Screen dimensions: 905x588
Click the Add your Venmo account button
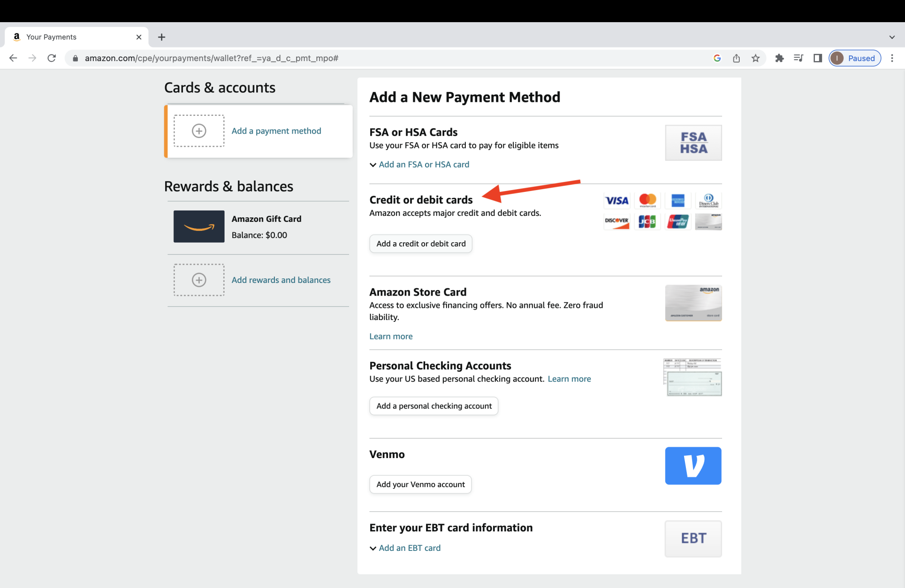pos(420,484)
